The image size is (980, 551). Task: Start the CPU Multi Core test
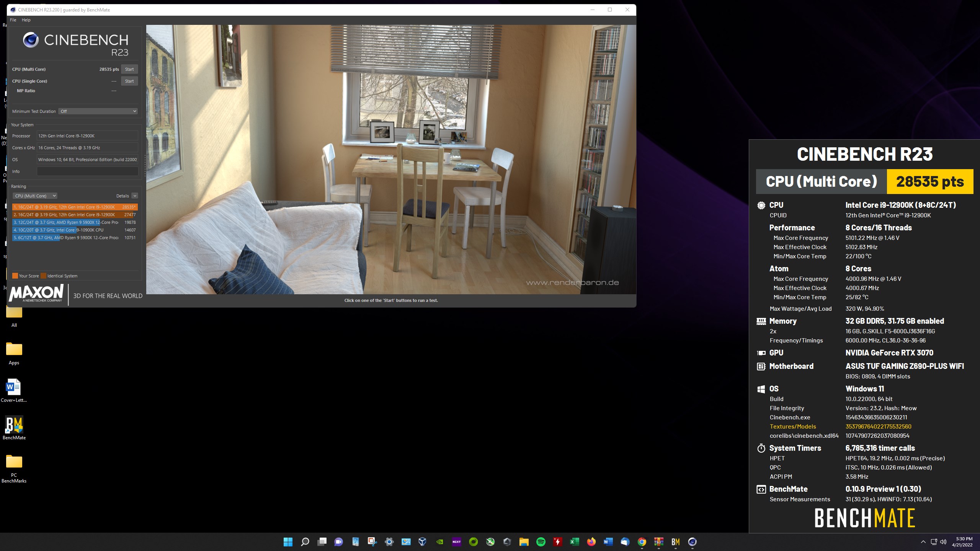(x=129, y=69)
